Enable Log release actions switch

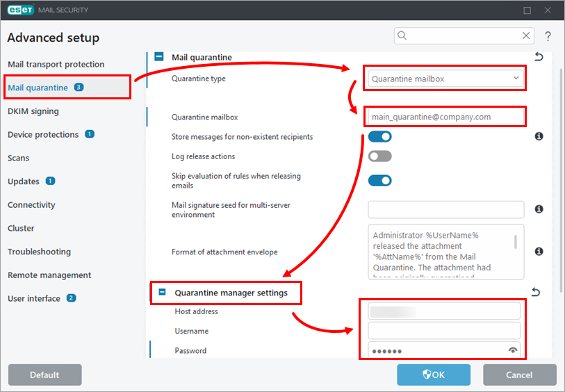(379, 156)
